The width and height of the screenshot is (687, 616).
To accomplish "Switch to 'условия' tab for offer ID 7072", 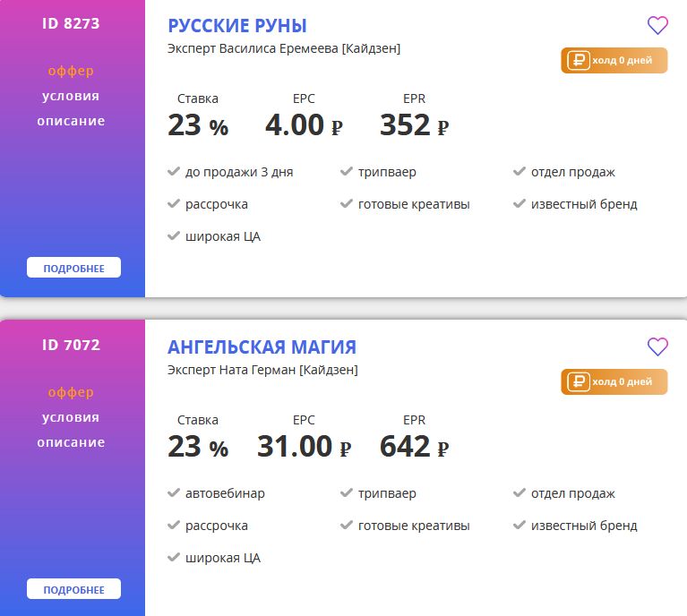I will coord(71,417).
